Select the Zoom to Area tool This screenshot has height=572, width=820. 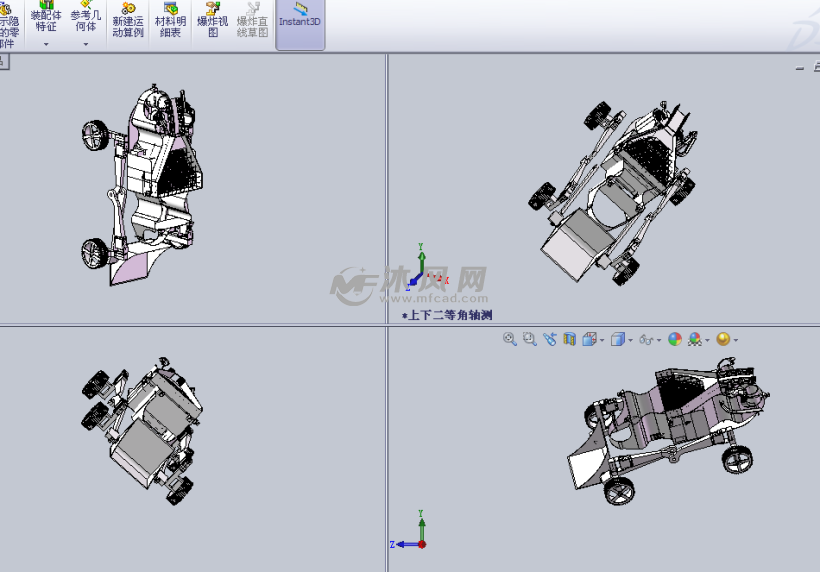tap(530, 340)
